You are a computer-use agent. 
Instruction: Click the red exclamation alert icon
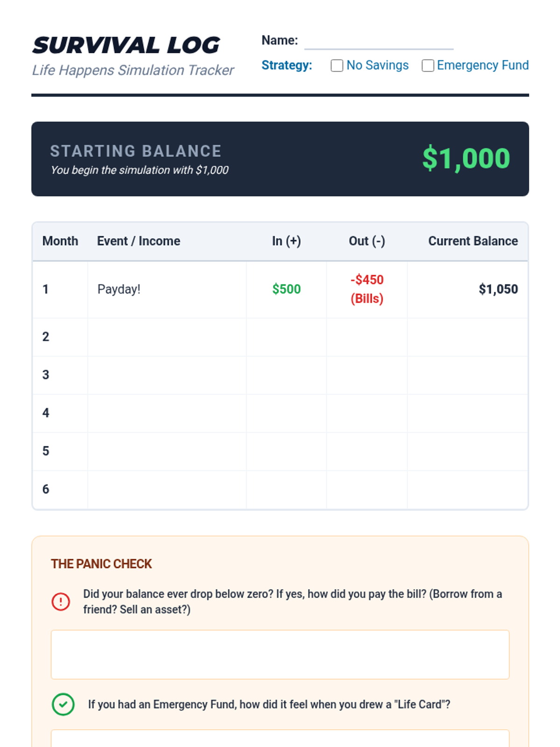pos(61,601)
